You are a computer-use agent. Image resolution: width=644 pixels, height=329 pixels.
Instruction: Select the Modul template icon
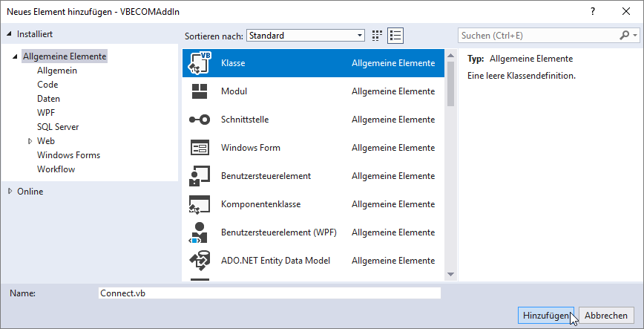point(200,91)
